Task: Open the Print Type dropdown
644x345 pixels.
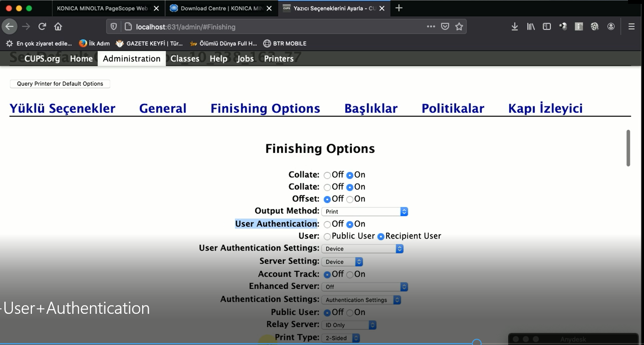Action: pos(340,338)
